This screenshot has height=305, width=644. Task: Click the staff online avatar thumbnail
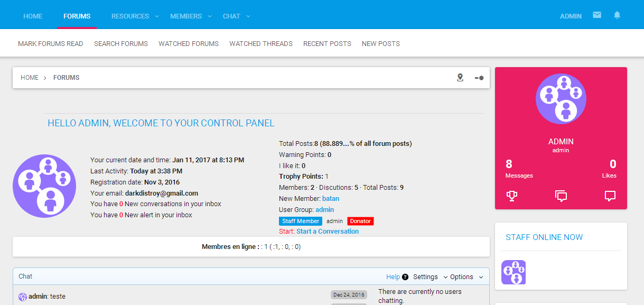click(513, 272)
